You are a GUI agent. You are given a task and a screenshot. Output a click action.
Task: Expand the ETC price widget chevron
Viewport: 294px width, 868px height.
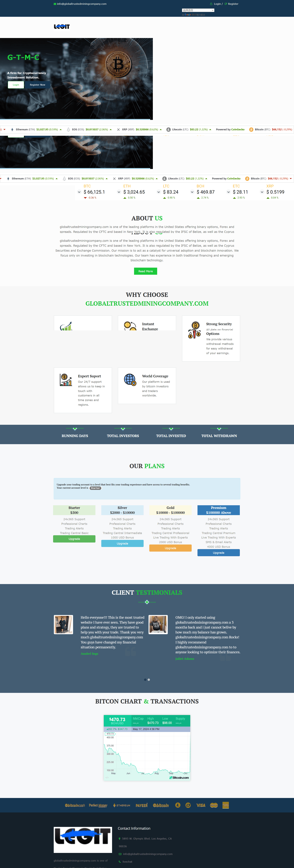[x=228, y=192]
